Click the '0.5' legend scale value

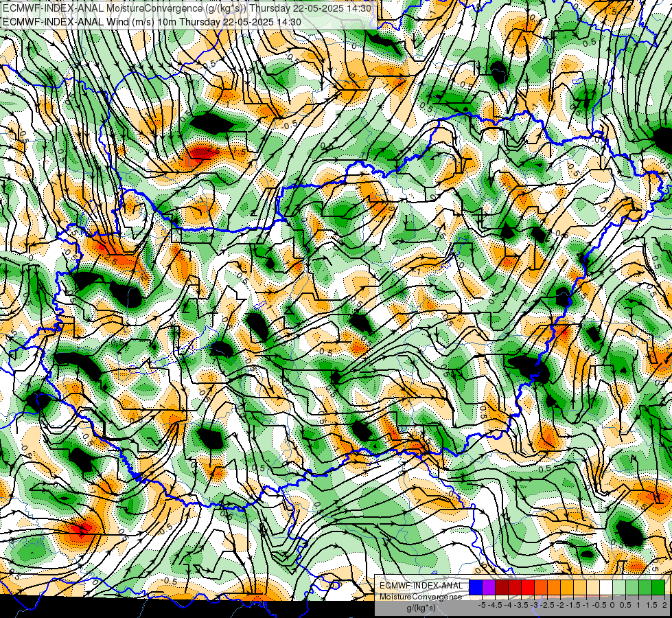tap(625, 605)
